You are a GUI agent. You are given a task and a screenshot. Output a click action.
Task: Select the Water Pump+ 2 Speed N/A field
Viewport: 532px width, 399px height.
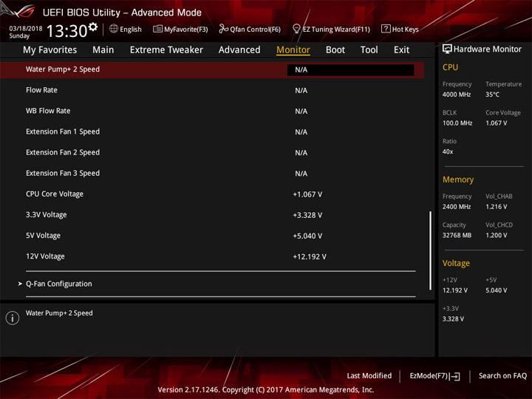(350, 70)
